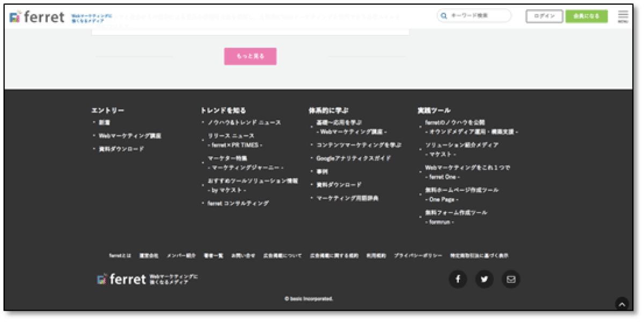
Task: Open 広告掲載について footer link
Action: pyautogui.click(x=282, y=256)
